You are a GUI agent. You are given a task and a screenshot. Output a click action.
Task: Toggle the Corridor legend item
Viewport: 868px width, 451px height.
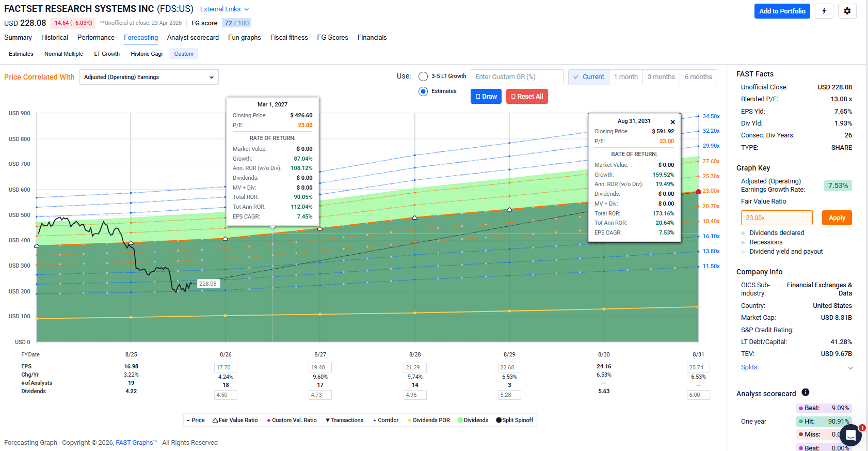click(x=385, y=421)
